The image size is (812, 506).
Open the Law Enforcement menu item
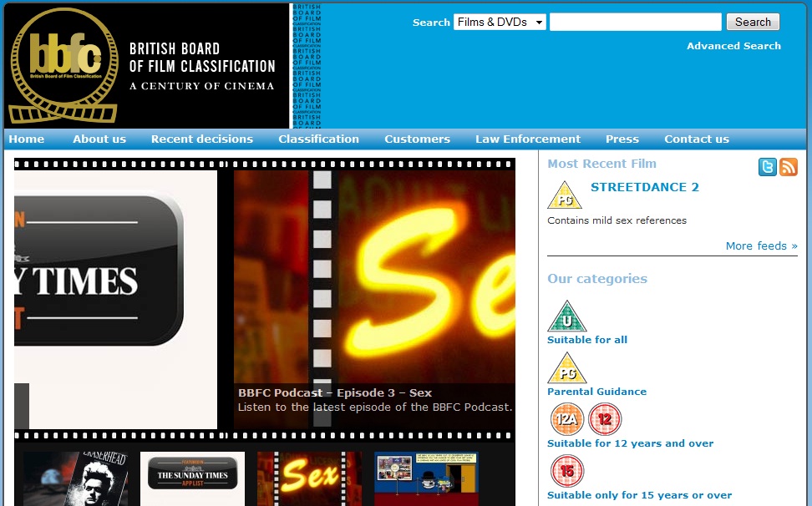528,139
